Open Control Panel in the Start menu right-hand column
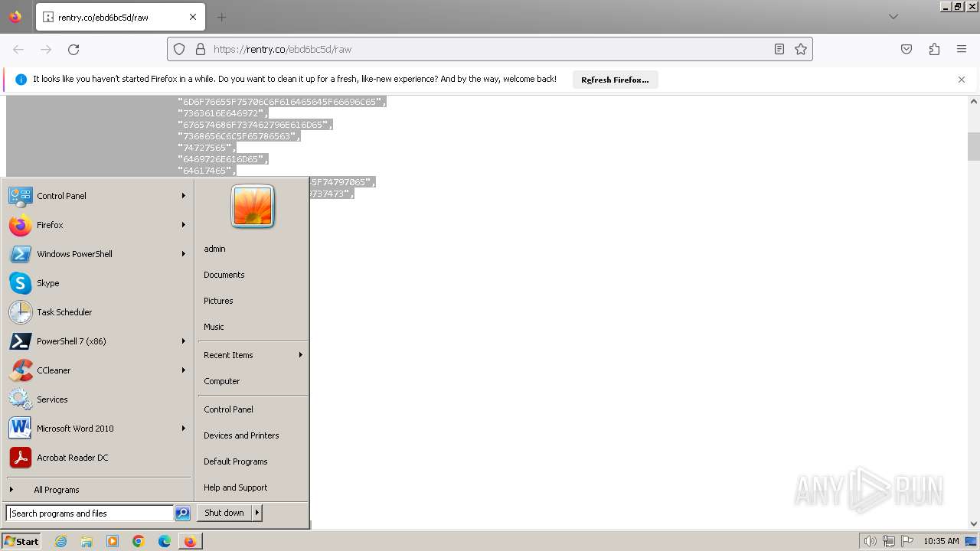Image resolution: width=980 pixels, height=551 pixels. point(228,409)
